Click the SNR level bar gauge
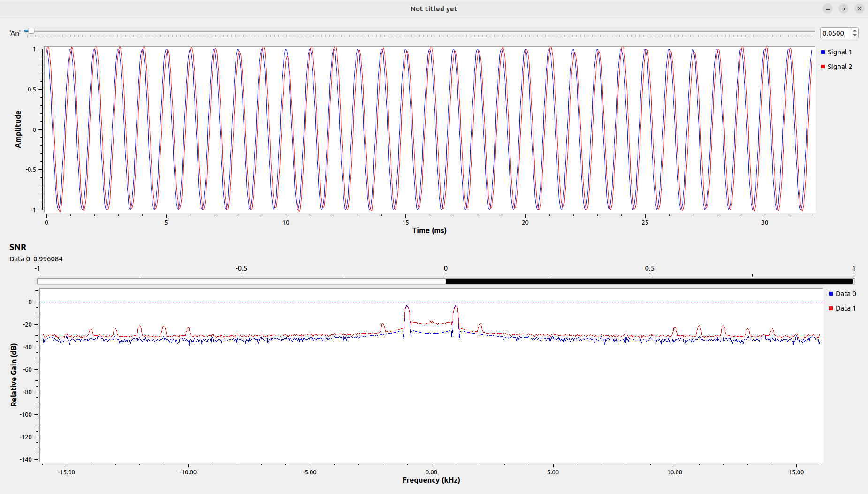Viewport: 868px width, 494px height. pyautogui.click(x=446, y=281)
